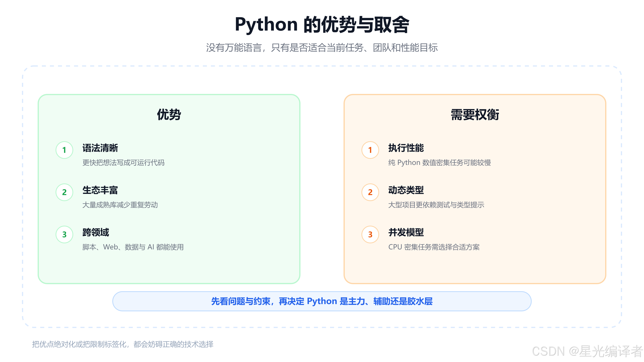Click the orange number 2 circle beside 动态类型

point(370,192)
